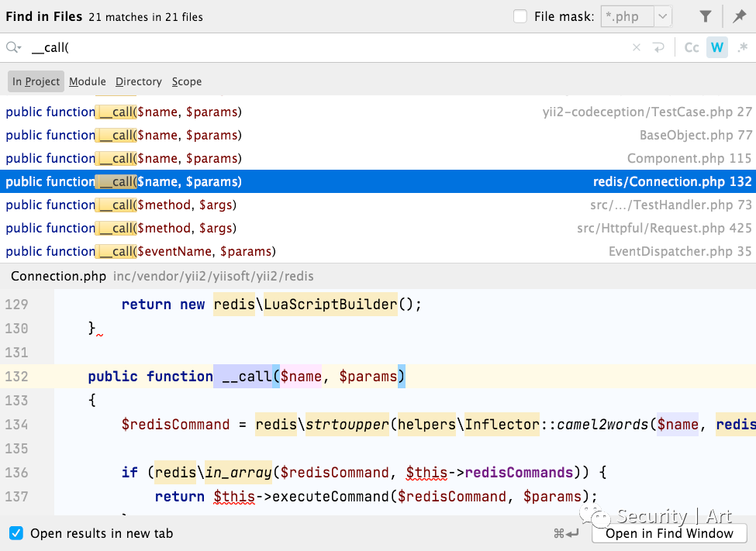The height and width of the screenshot is (551, 756).
Task: Expand the *.php file mask dropdown
Action: [663, 16]
